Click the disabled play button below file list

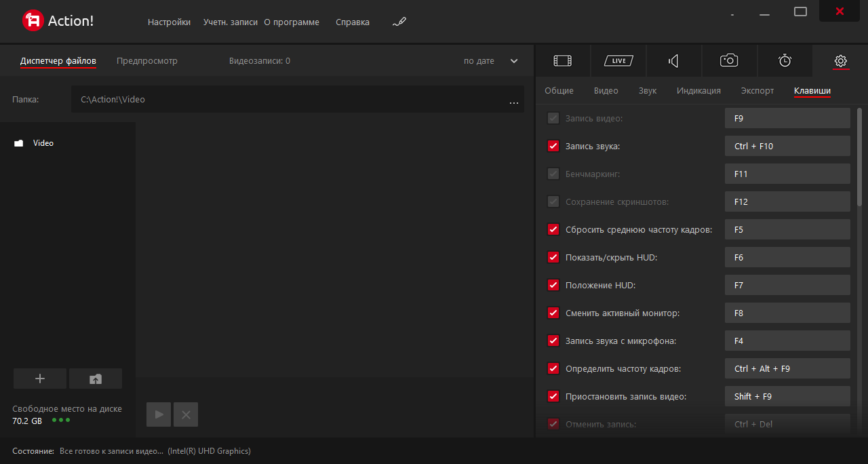(x=159, y=414)
